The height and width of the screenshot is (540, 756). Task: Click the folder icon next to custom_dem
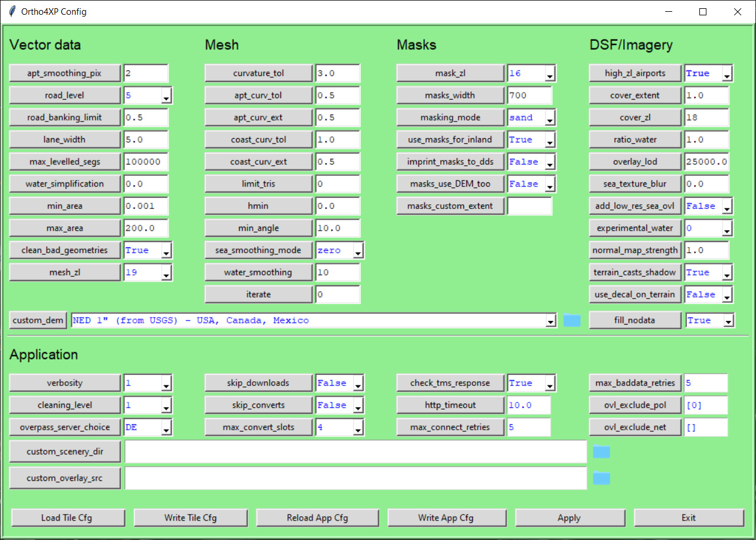[x=571, y=320]
